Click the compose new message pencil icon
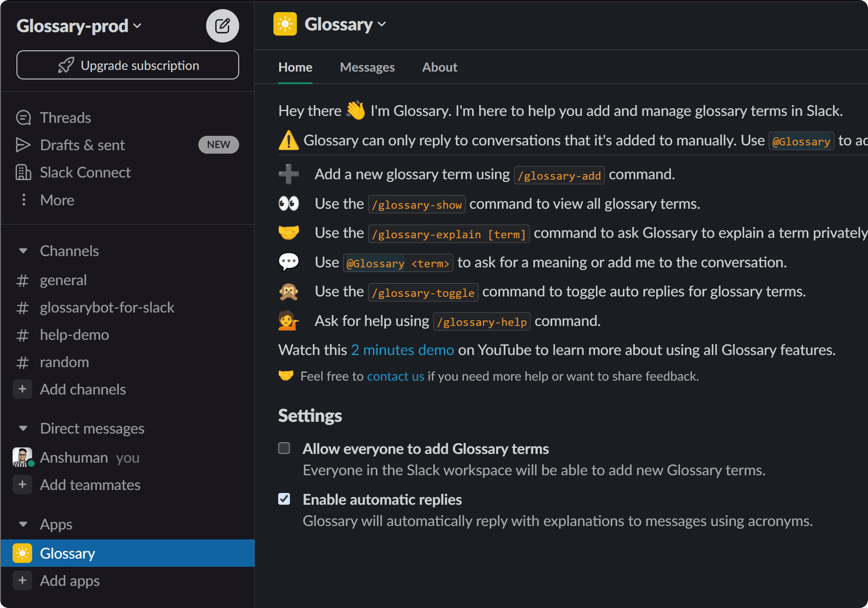Viewport: 868px width, 608px height. pos(222,26)
